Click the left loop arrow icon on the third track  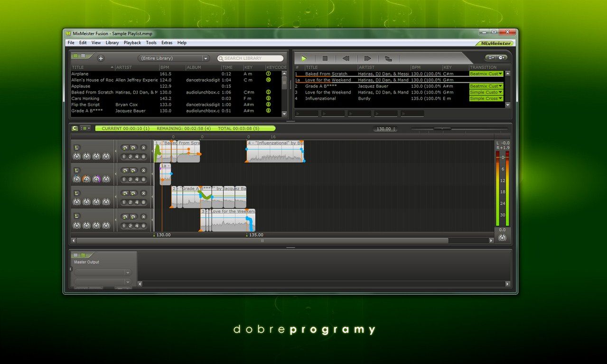click(125, 193)
